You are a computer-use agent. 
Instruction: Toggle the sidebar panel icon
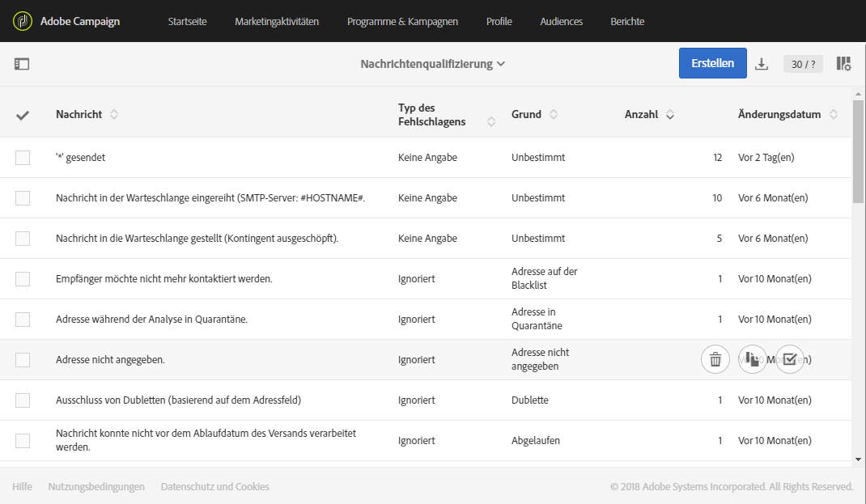click(22, 64)
